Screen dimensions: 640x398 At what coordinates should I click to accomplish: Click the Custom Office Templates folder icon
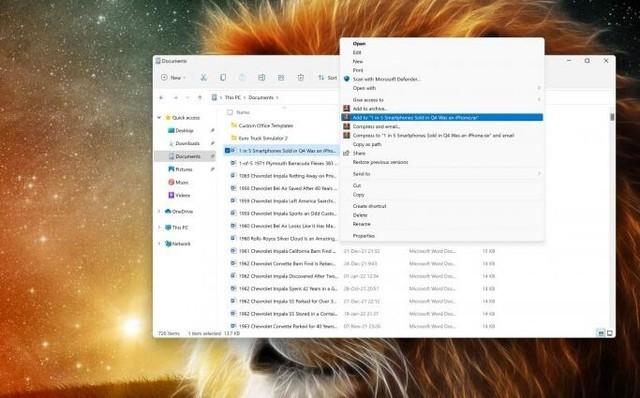[234, 125]
